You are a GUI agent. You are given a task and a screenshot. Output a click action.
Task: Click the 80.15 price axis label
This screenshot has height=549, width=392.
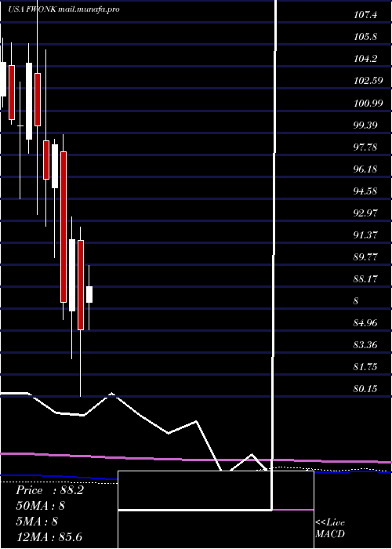click(x=365, y=389)
